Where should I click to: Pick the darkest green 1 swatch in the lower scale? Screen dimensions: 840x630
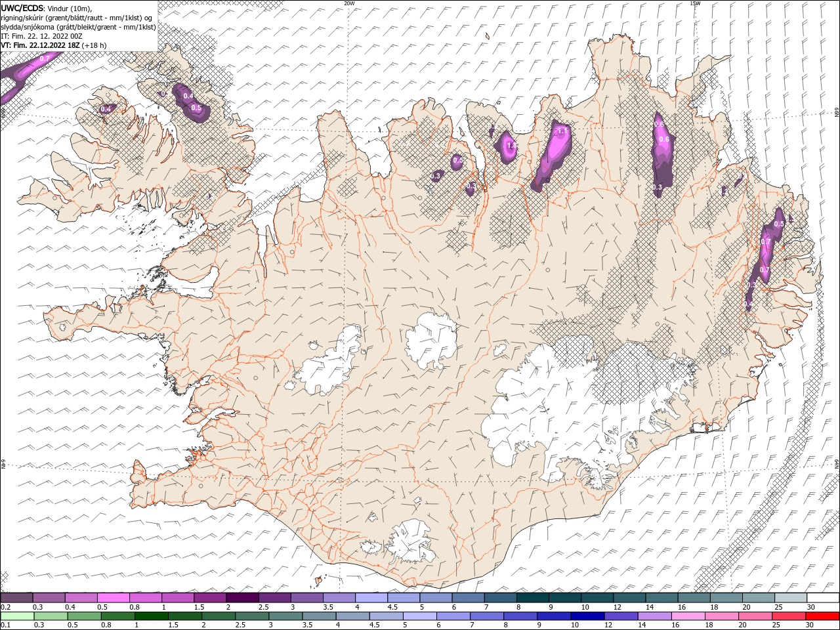click(x=150, y=616)
